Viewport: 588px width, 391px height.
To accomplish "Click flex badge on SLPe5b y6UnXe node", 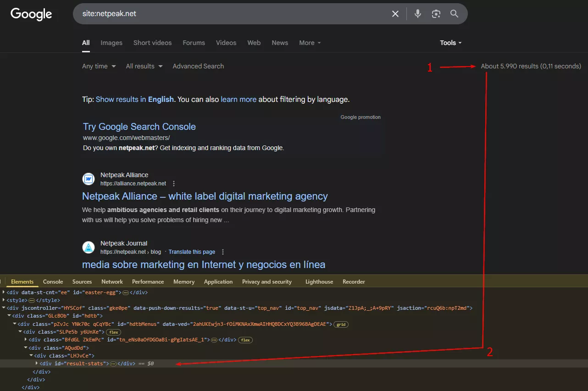I will 113,332.
